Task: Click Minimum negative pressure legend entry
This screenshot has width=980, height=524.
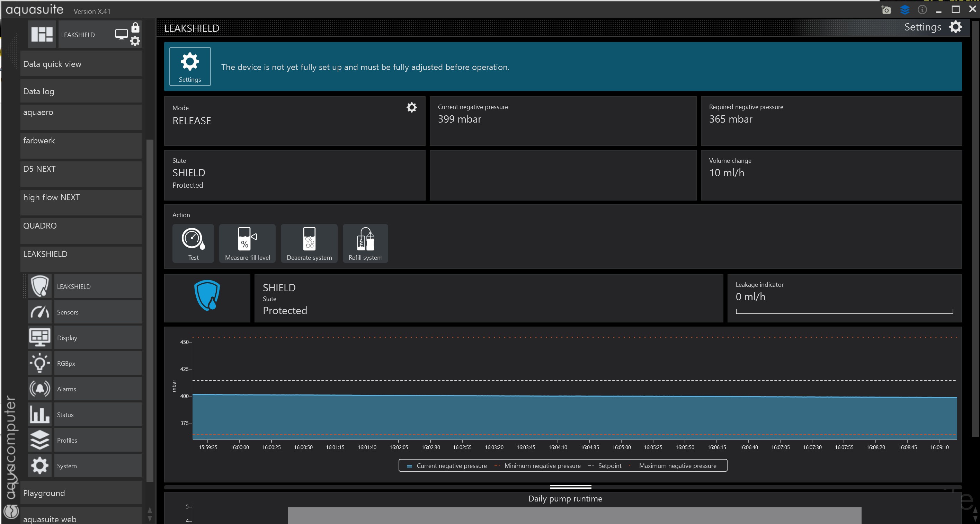Action: click(537, 465)
